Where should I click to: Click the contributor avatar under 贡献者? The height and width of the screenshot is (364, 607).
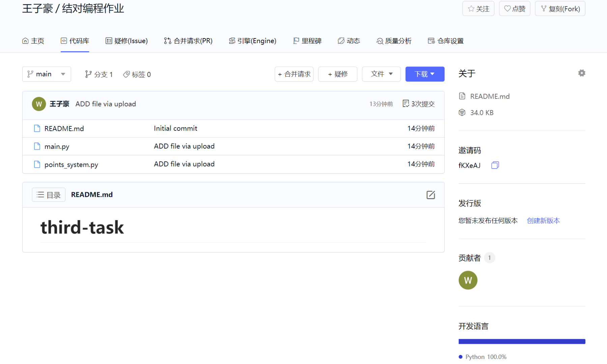[468, 280]
